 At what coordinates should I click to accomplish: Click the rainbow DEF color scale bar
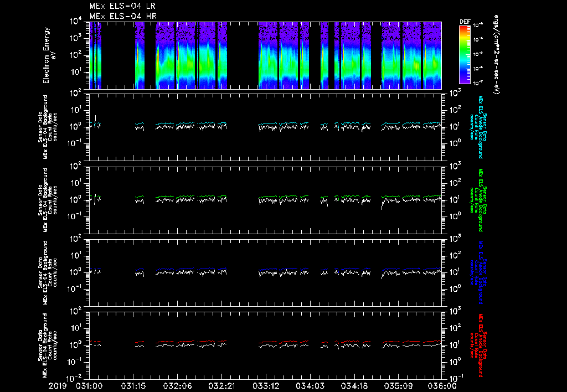pos(465,55)
